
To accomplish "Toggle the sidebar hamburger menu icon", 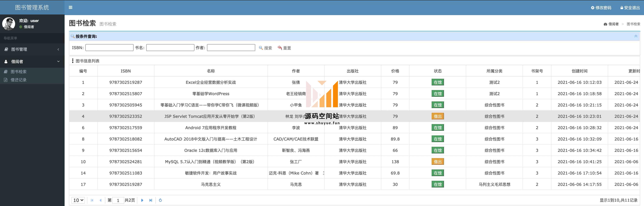I will point(71,8).
